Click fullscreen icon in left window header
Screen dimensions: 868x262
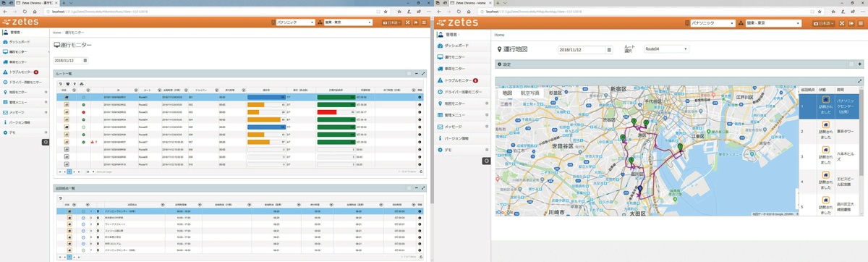click(x=409, y=22)
